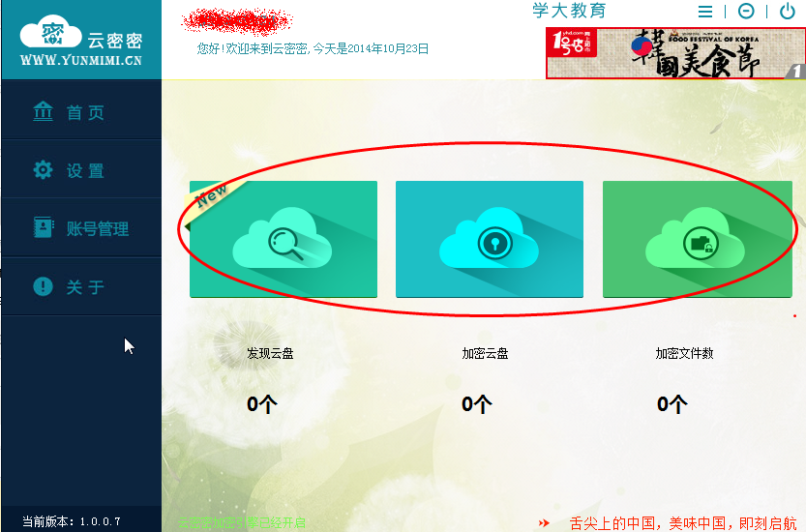806x532 pixels.
Task: Click the exclamation About icon
Action: click(43, 286)
